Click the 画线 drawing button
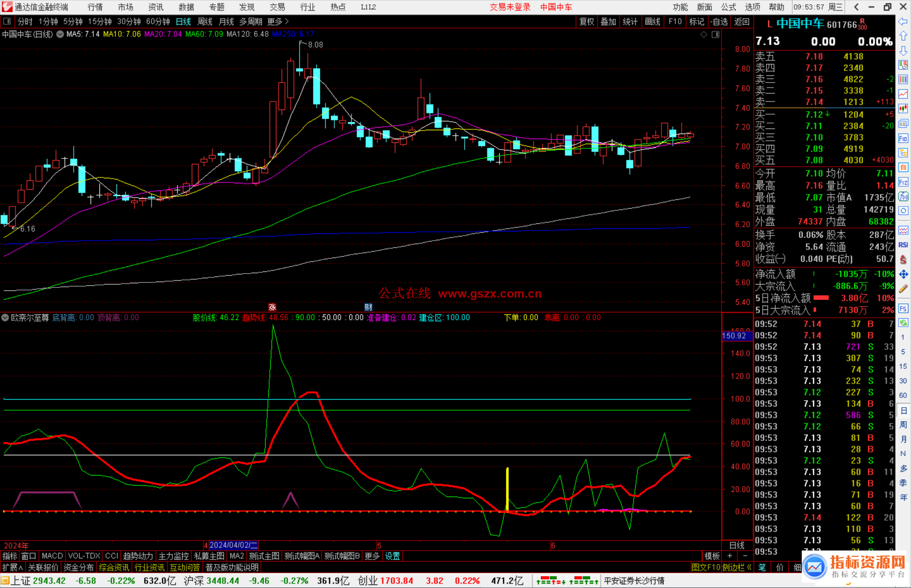Image resolution: width=911 pixels, height=588 pixels. tap(652, 21)
